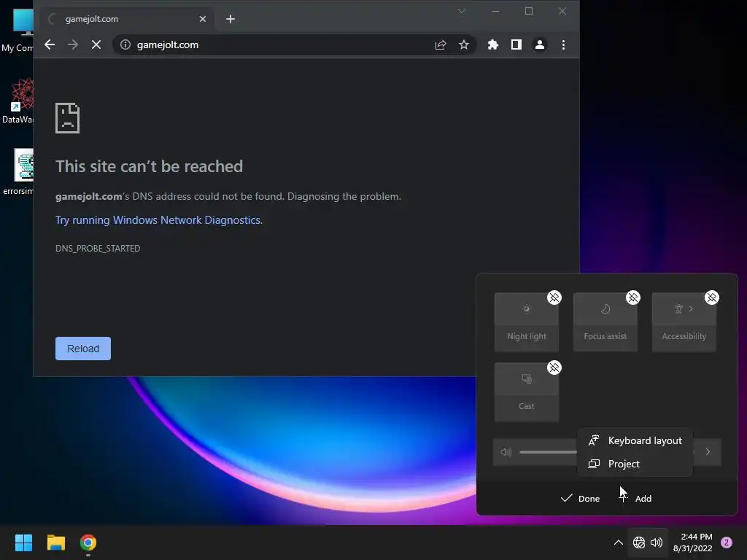Expand the audio output chevron
The image size is (747, 560).
tap(708, 452)
